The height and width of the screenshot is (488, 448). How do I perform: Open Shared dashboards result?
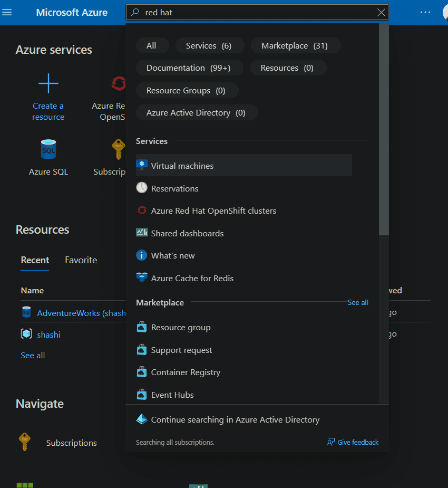coord(187,233)
